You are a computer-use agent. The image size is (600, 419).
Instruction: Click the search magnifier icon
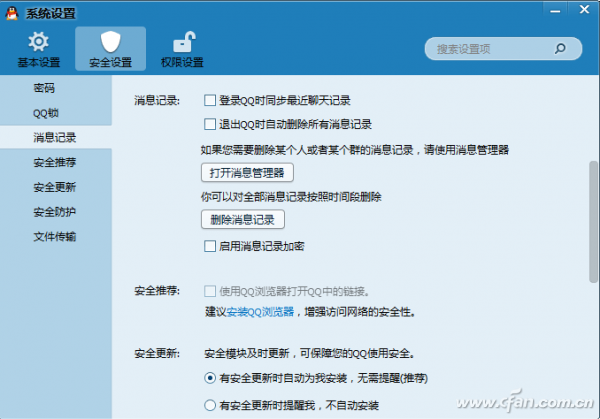click(x=560, y=49)
